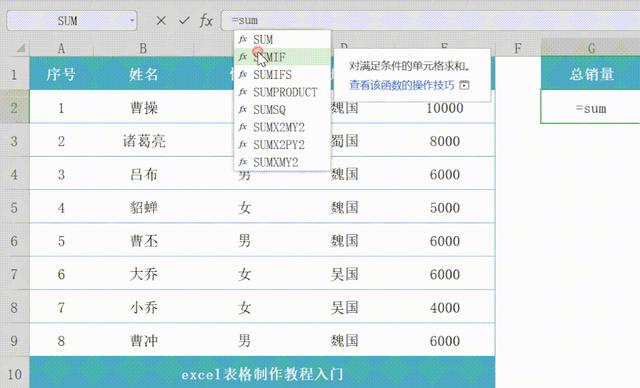Select row 5 header
Image resolution: width=640 pixels, height=388 pixels.
[x=14, y=207]
